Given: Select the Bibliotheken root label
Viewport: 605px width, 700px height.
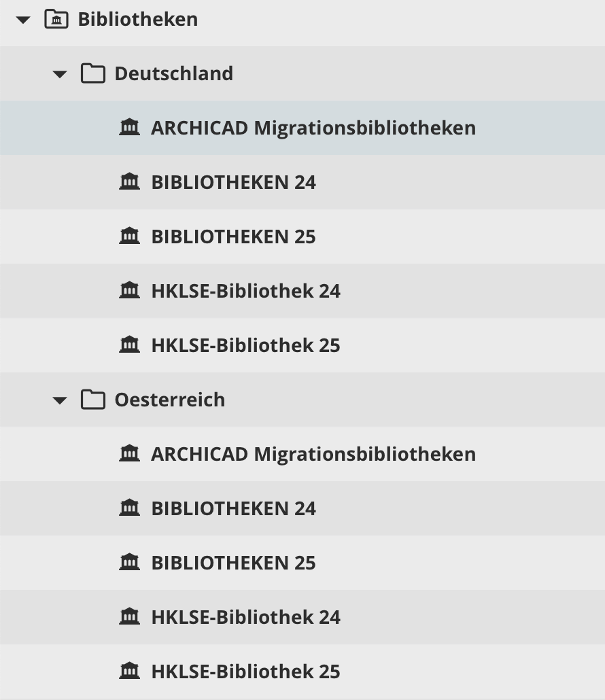Looking at the screenshot, I should (x=138, y=19).
